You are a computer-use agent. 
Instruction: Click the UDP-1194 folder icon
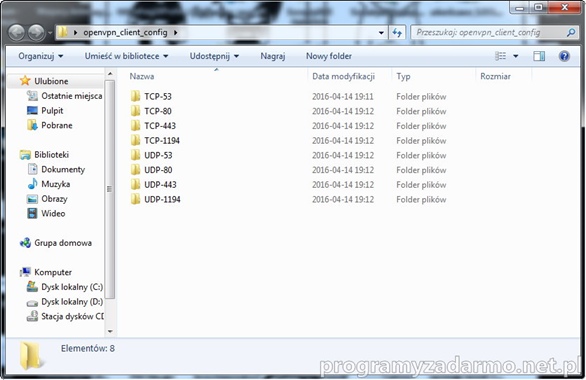coord(135,199)
